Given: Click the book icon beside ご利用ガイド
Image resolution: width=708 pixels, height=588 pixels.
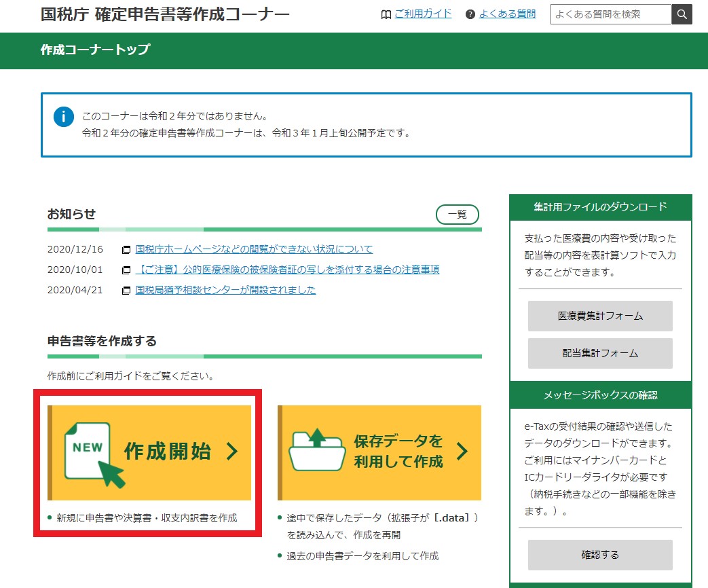Looking at the screenshot, I should [386, 15].
